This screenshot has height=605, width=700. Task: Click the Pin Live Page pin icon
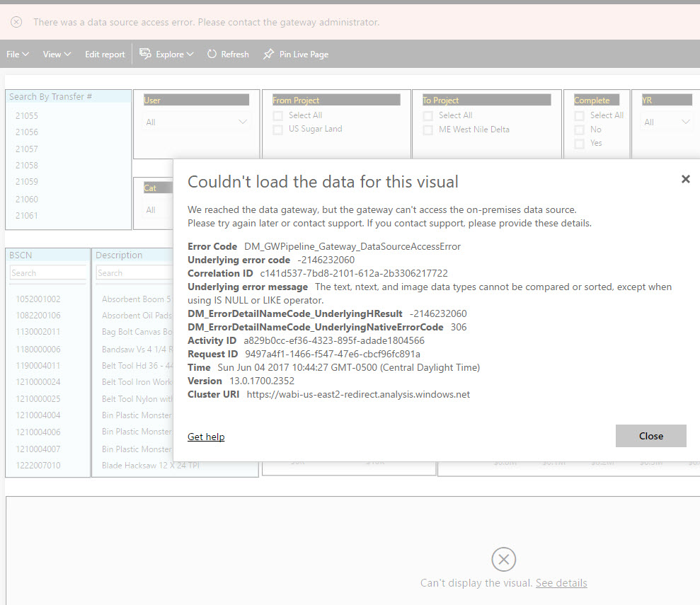[268, 54]
